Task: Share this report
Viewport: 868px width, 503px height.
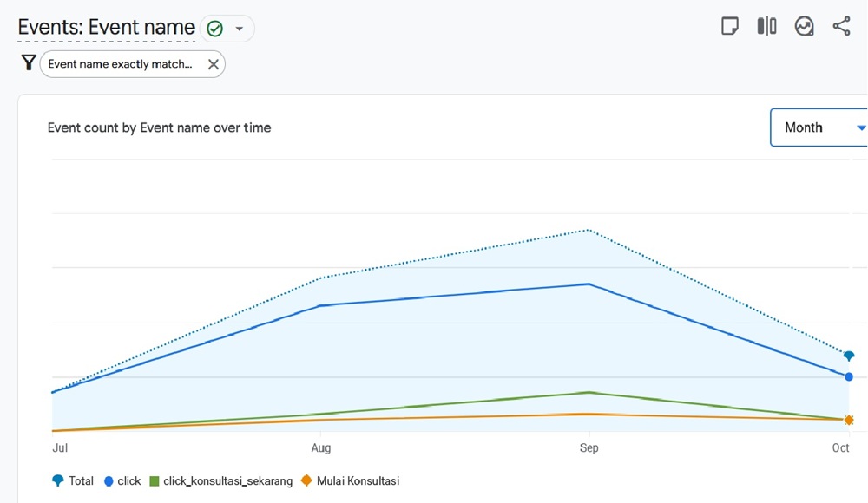Action: [x=841, y=26]
